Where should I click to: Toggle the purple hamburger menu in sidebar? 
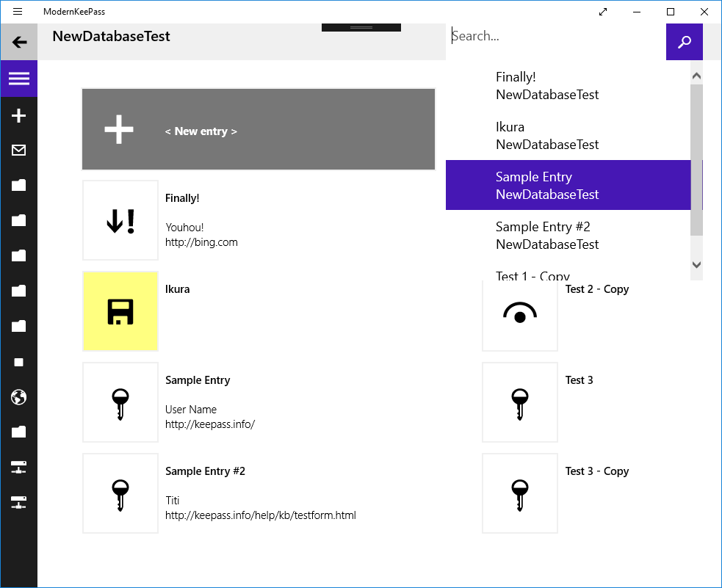click(x=19, y=79)
